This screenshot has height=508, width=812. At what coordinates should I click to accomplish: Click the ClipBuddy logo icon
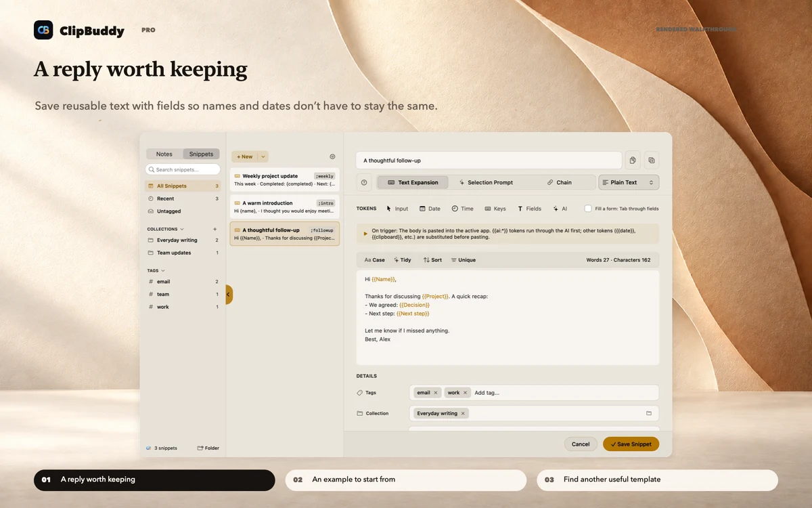pyautogui.click(x=43, y=30)
